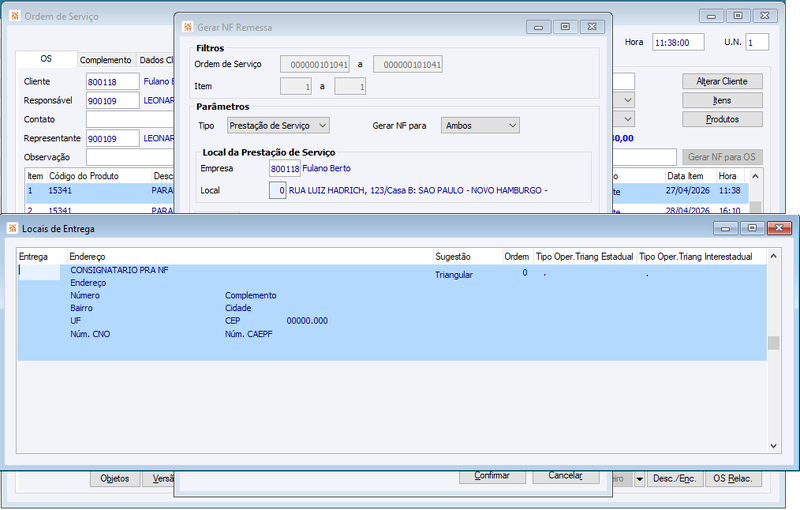Confirm the Gerar NF Remessa dialog
The width and height of the screenshot is (800, 510).
492,475
